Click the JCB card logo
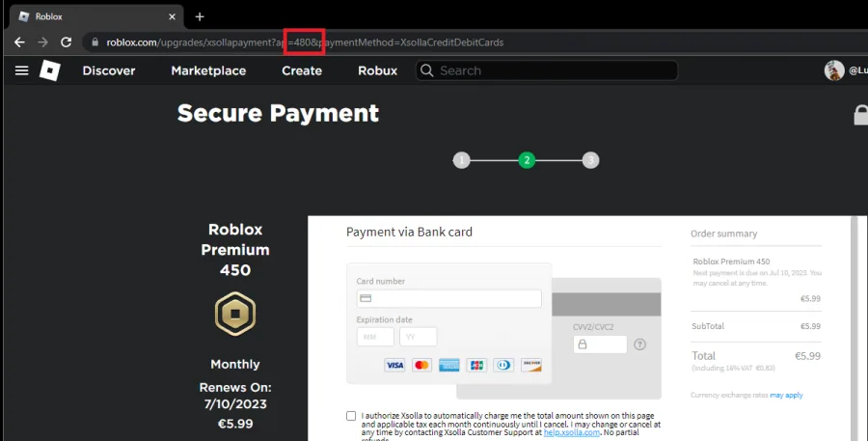 click(x=476, y=365)
